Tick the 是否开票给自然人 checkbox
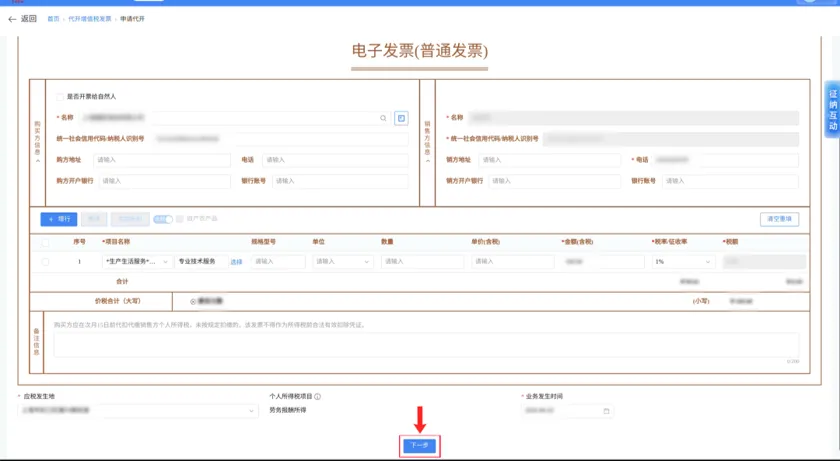 (x=60, y=97)
